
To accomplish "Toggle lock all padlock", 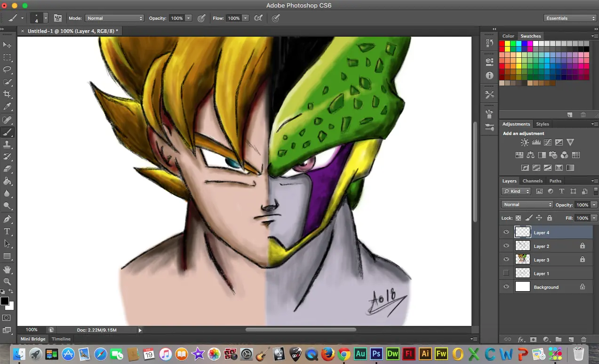I will pos(549,218).
